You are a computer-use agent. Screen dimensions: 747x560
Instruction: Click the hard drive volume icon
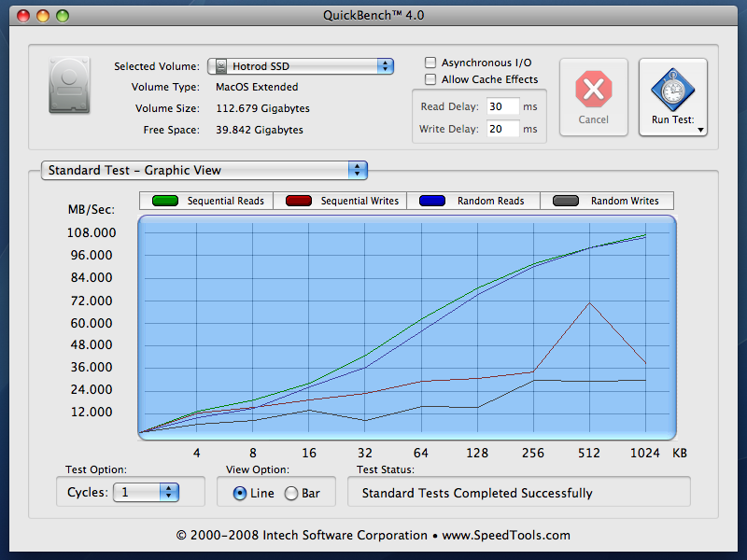(69, 85)
